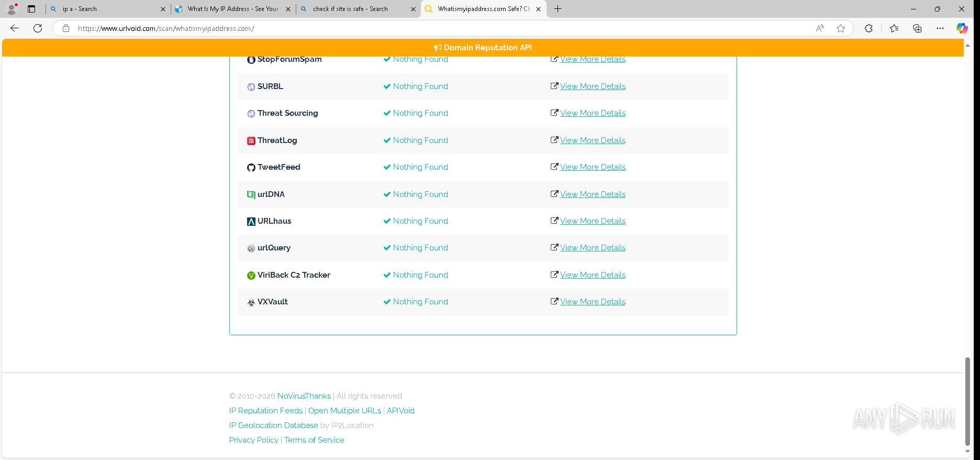Open the Open Multiple URLs link

click(x=344, y=411)
